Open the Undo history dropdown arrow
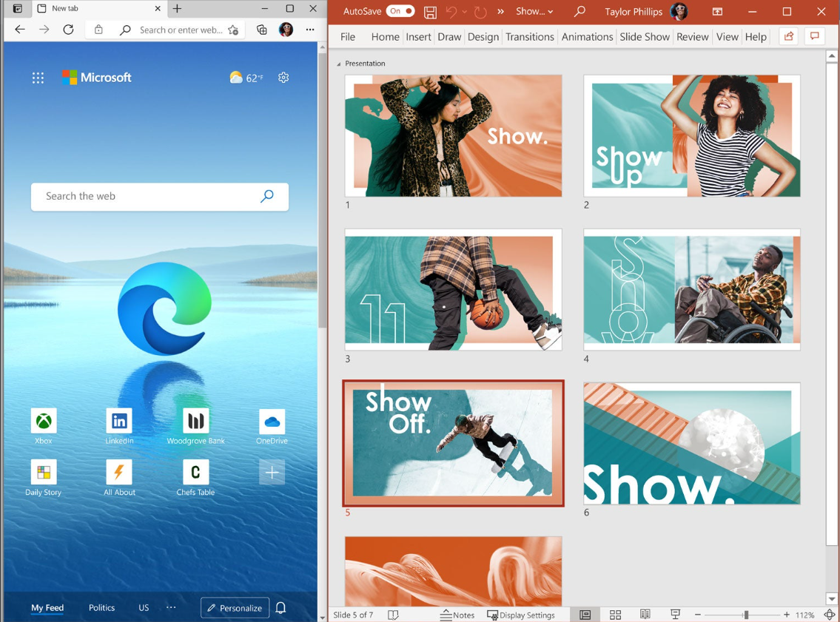840x622 pixels. [465, 12]
